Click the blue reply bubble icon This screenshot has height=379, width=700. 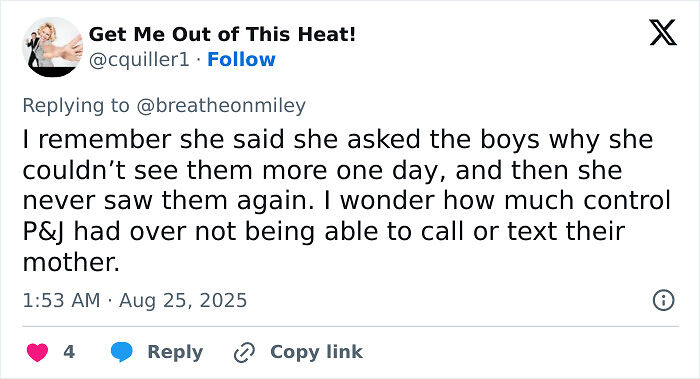point(121,352)
